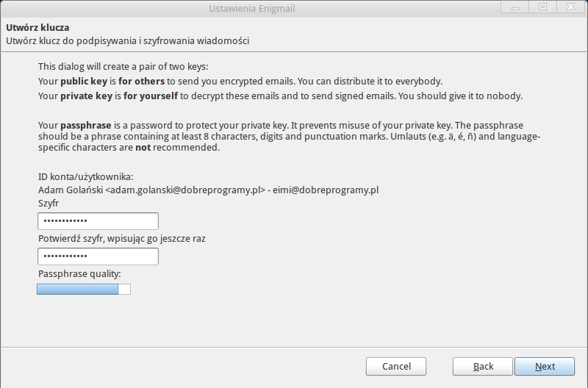
Task: Click the bold Utwórz klucz heading
Action: [37, 28]
